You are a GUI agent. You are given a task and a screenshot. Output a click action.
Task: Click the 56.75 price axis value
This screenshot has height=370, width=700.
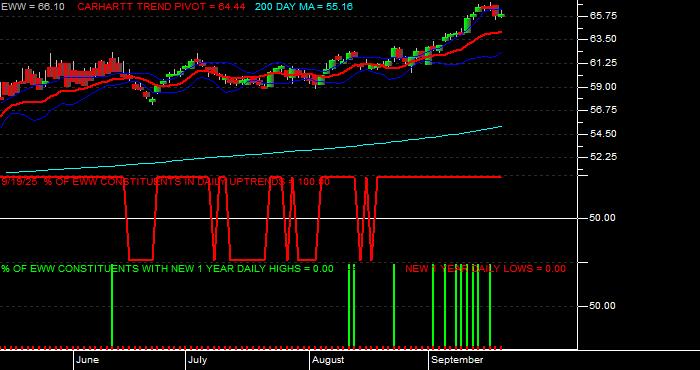click(603, 110)
